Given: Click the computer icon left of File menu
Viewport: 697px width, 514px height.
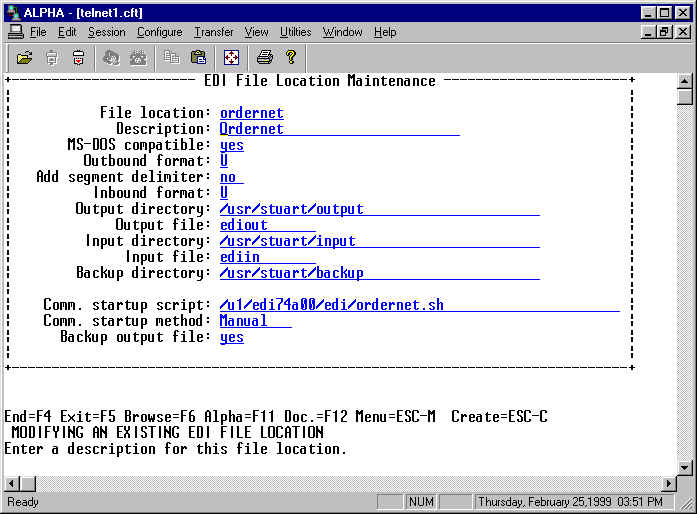Looking at the screenshot, I should point(15,32).
